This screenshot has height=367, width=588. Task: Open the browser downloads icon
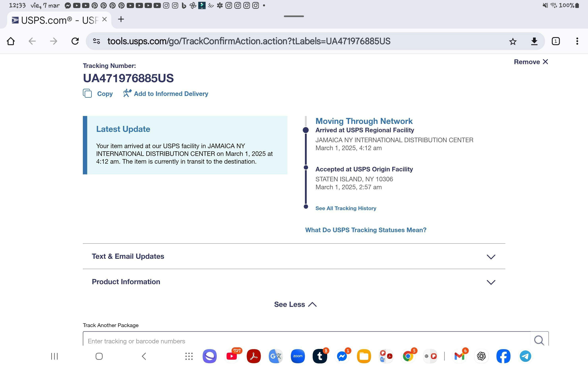pos(534,42)
